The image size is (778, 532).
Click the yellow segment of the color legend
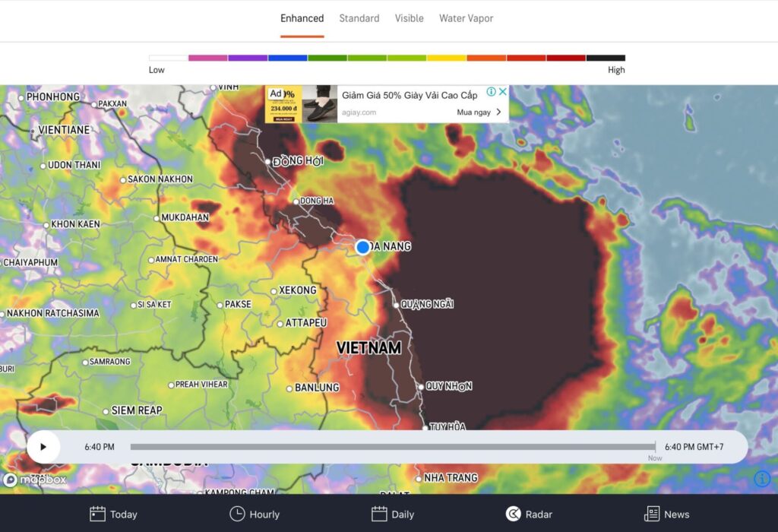(447, 58)
